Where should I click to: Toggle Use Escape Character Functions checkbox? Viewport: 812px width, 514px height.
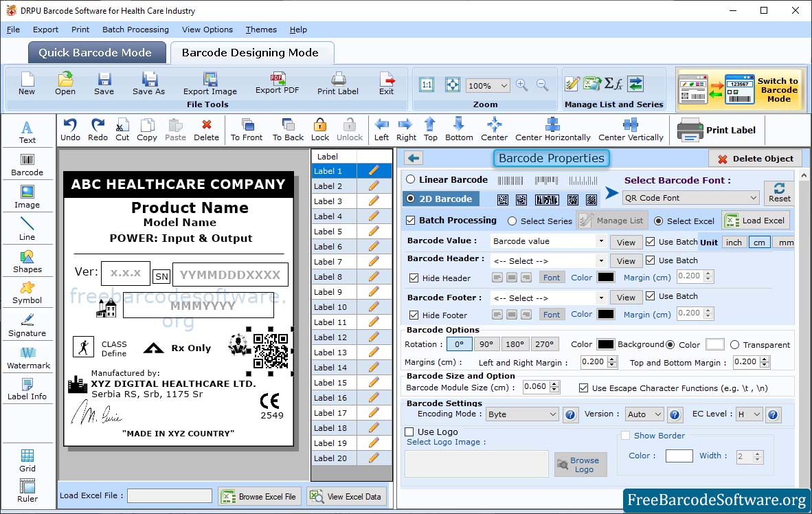point(584,388)
